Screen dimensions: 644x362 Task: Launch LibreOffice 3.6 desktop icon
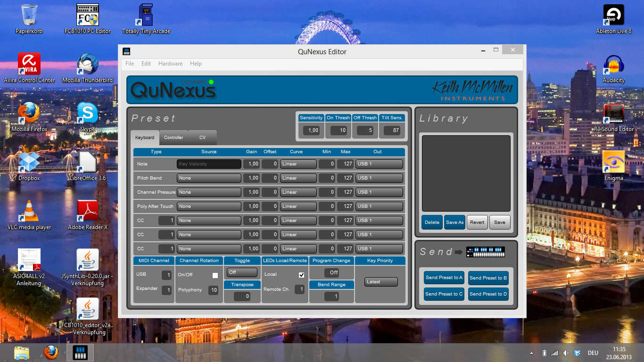pos(88,166)
